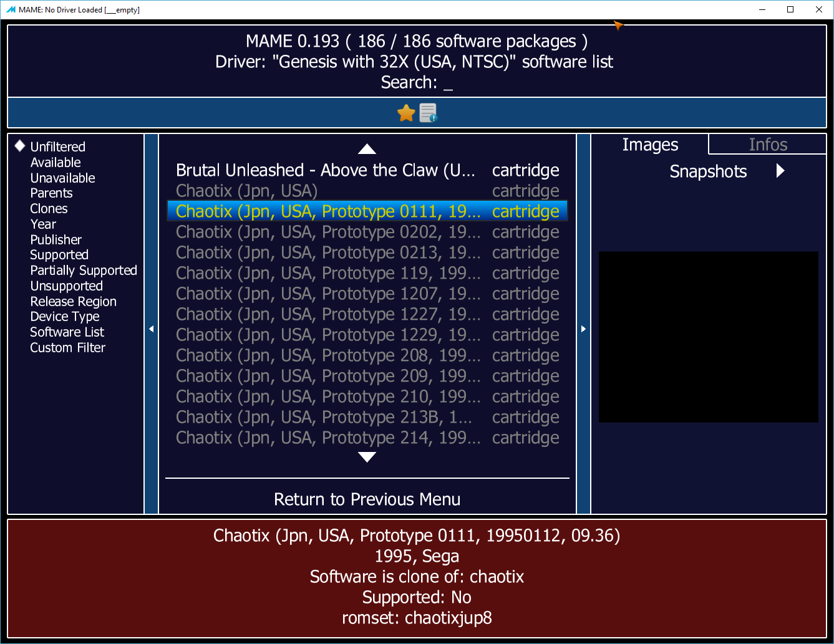Click Return to Previous Menu
The width and height of the screenshot is (834, 644).
pos(367,499)
